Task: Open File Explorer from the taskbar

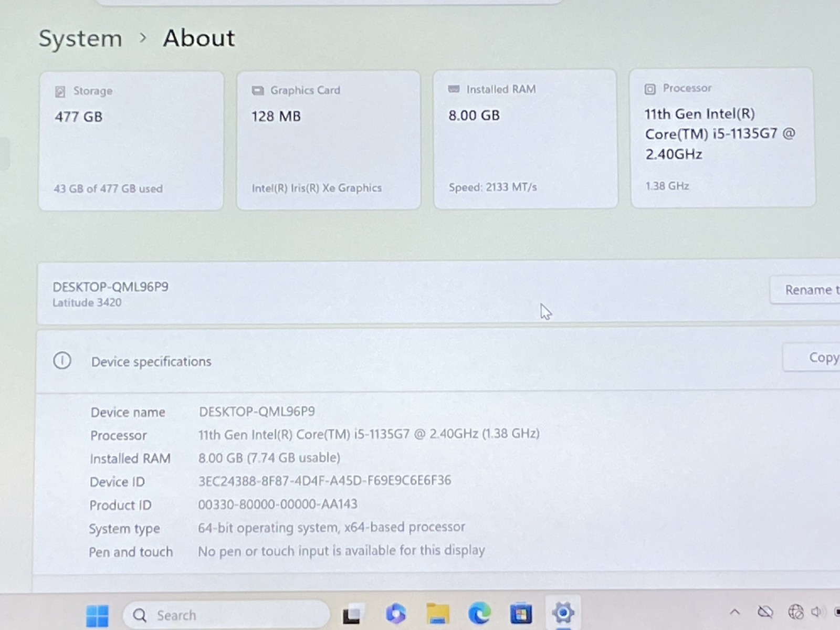Action: (438, 613)
